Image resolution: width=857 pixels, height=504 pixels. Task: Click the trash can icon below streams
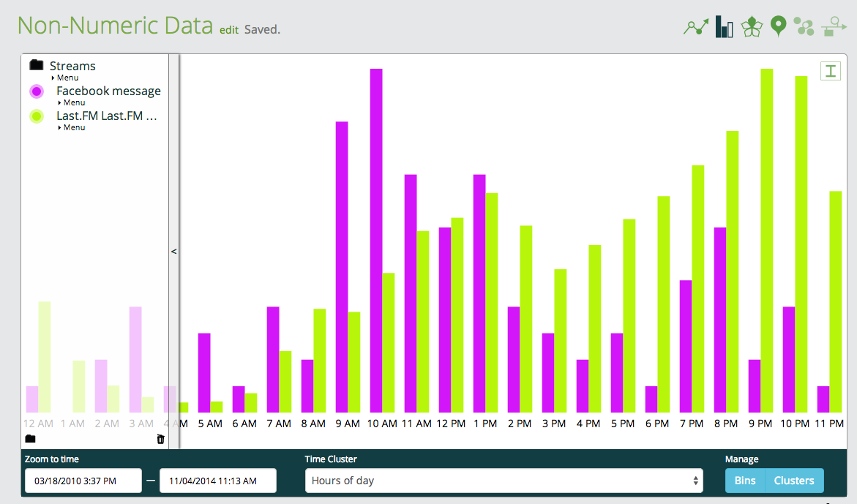click(161, 439)
